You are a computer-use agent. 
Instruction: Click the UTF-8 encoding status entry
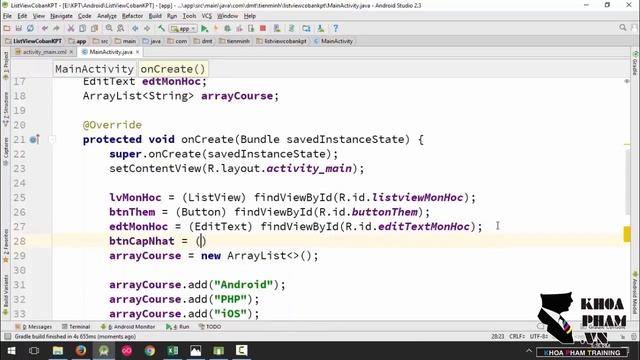click(x=539, y=337)
